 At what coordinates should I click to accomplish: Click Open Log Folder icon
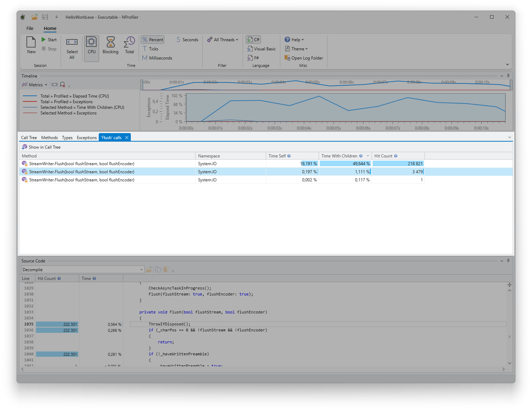(x=287, y=58)
